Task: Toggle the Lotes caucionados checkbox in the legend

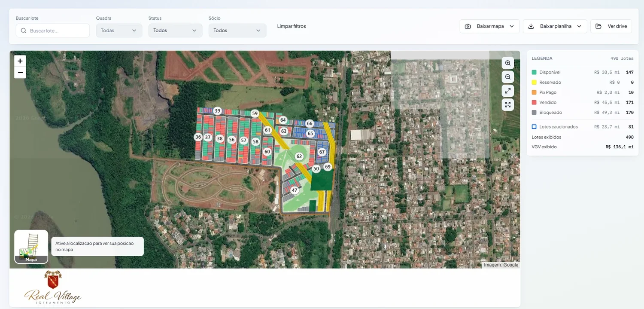Action: [x=534, y=127]
